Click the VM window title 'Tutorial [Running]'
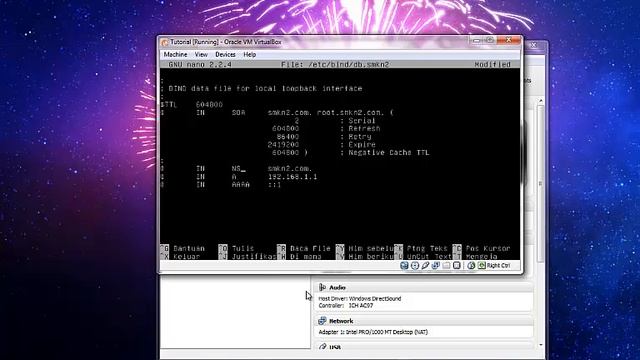 [194, 42]
